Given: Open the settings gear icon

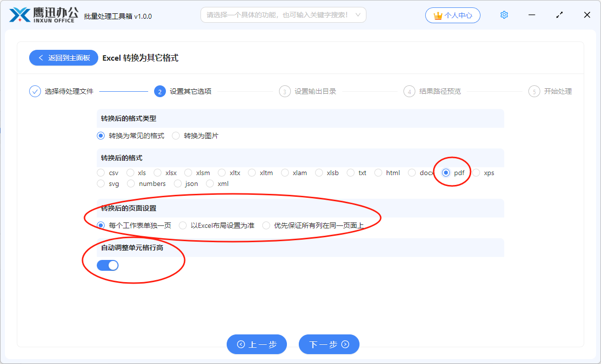Looking at the screenshot, I should tap(504, 15).
